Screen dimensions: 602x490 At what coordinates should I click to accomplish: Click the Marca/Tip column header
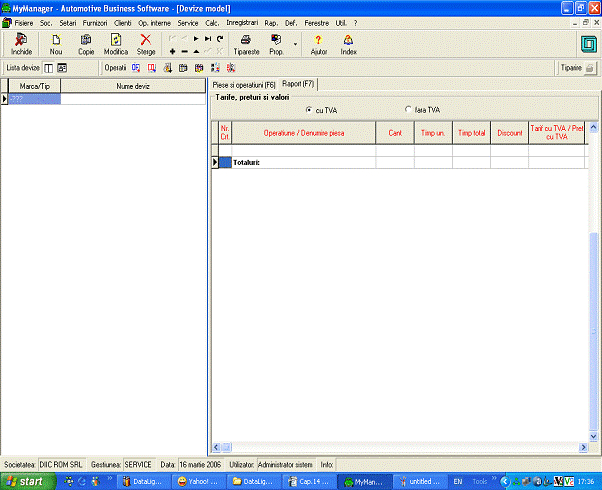(x=35, y=86)
